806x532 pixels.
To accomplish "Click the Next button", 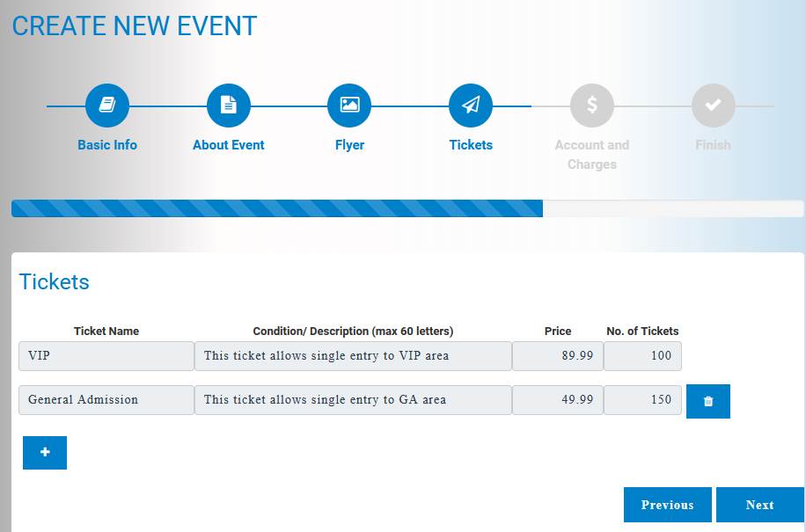I will click(x=759, y=505).
